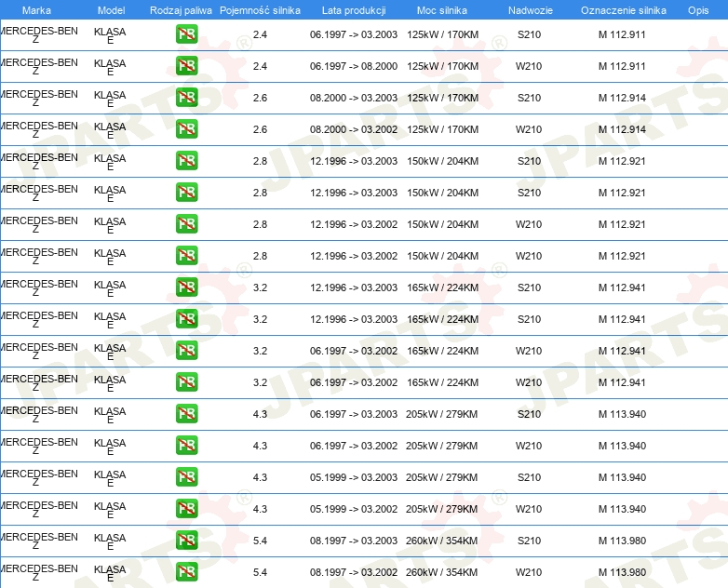Click 205kW / 279KM in 05.1999 S210 row
The height and width of the screenshot is (588, 728).
[x=441, y=477]
